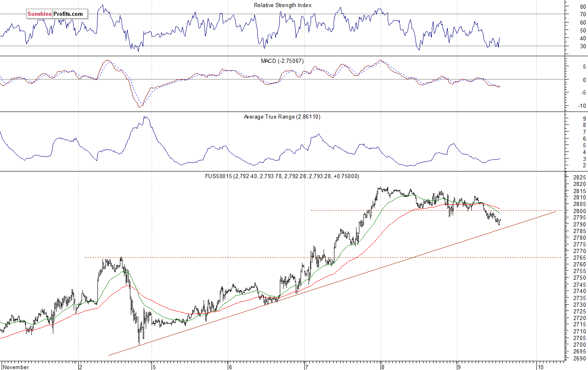Click date label 10 on the time axis
Viewport: 588px width, 370px height.
coord(540,367)
